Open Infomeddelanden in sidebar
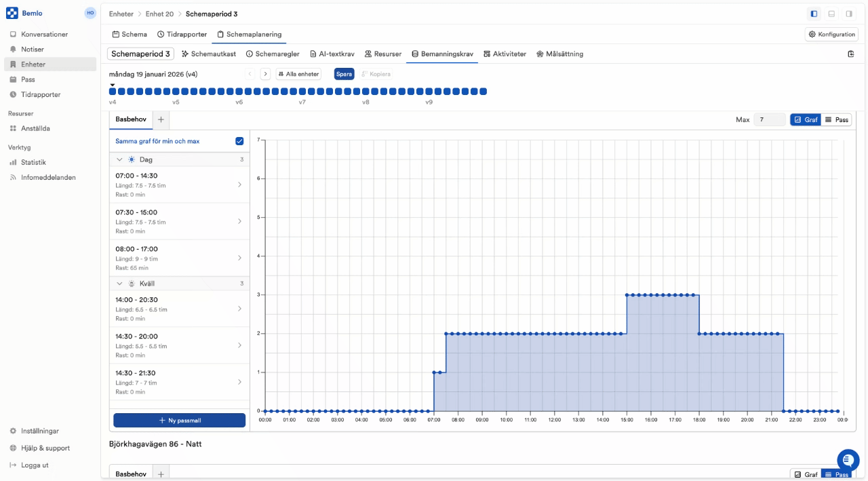 (48, 177)
